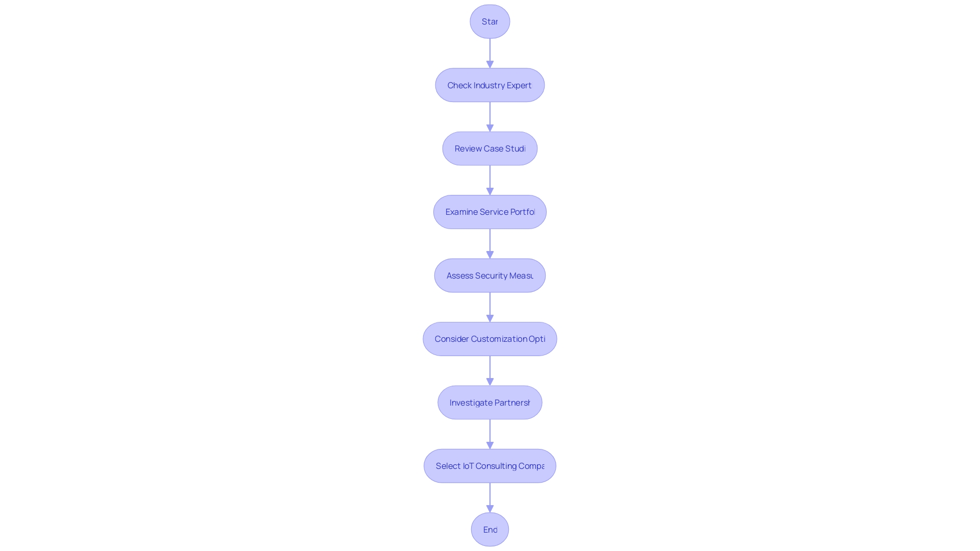980x551 pixels.
Task: Click the Assess Security Measures node
Action: coord(490,275)
